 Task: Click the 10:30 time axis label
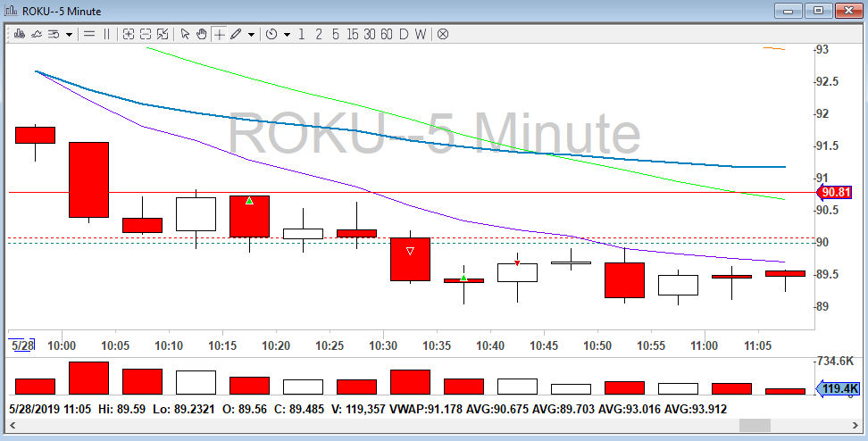383,345
